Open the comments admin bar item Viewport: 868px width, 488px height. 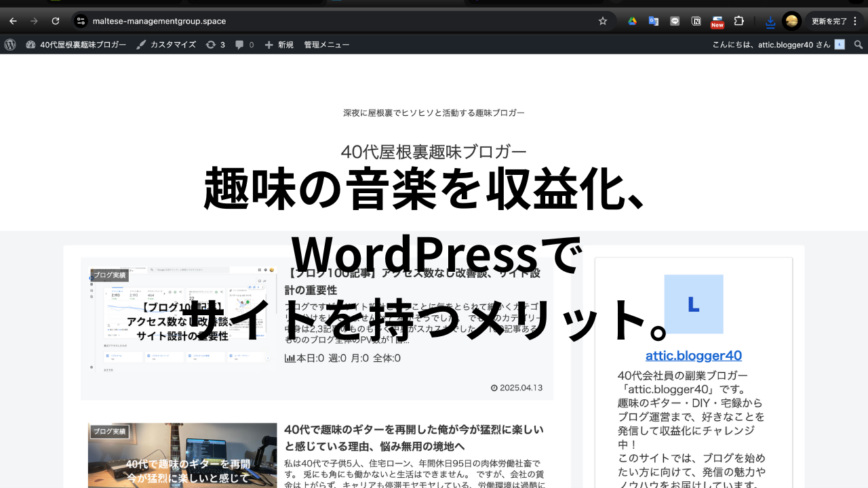coord(244,45)
